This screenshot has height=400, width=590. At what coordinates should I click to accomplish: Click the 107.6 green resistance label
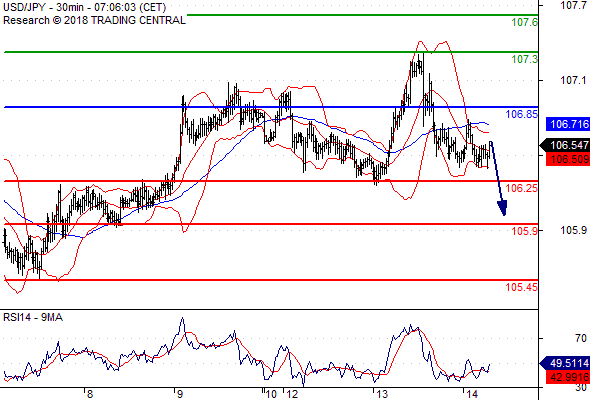(x=525, y=22)
